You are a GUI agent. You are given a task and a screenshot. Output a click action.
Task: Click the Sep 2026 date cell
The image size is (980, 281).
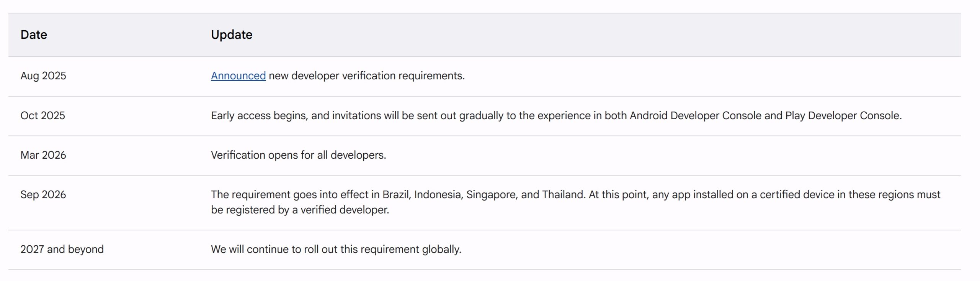point(43,195)
